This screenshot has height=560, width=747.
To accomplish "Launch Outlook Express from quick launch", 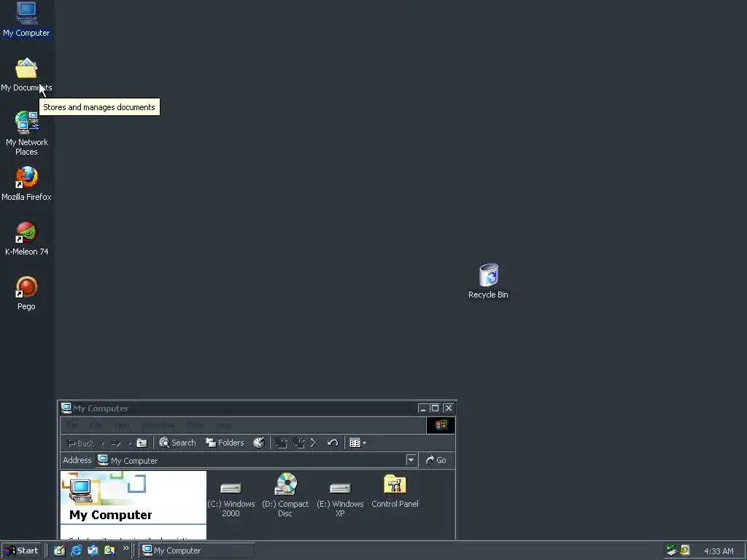I will click(93, 551).
